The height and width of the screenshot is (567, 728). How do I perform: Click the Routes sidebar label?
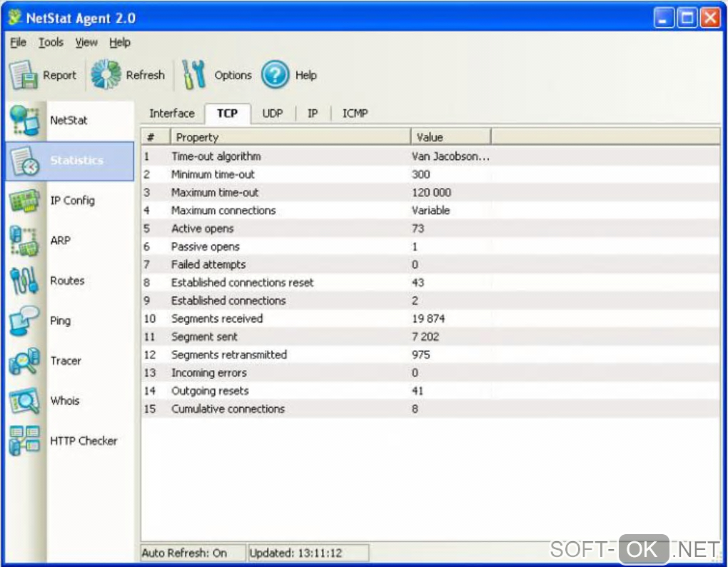67,281
